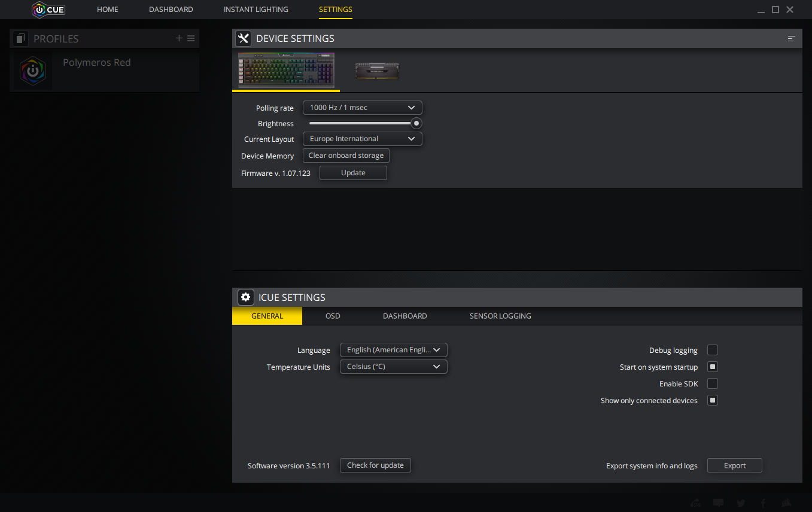
Task: Open the Twitter link icon
Action: click(x=741, y=503)
